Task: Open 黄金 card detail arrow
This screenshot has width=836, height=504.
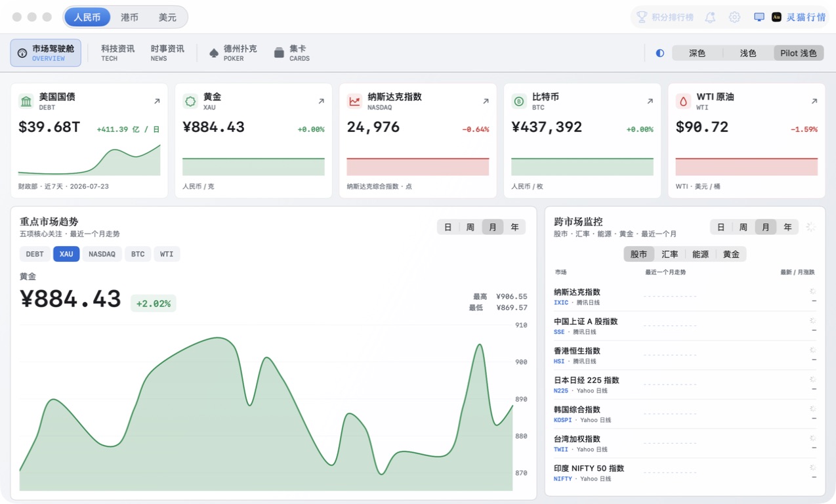Action: pyautogui.click(x=321, y=101)
